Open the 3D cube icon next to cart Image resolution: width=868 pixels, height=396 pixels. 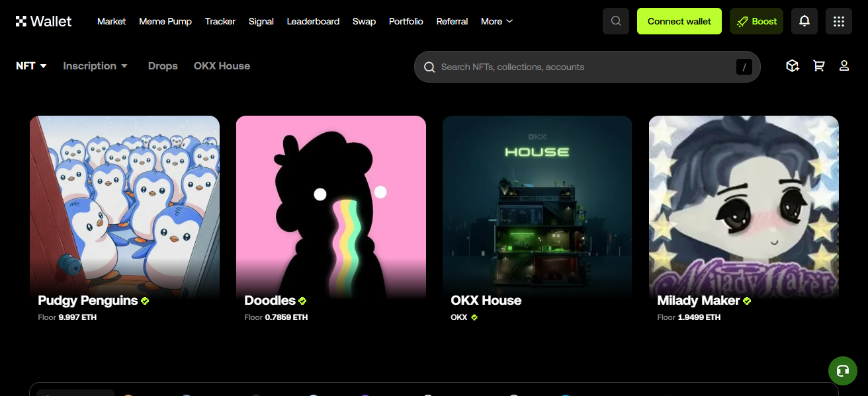coord(793,66)
